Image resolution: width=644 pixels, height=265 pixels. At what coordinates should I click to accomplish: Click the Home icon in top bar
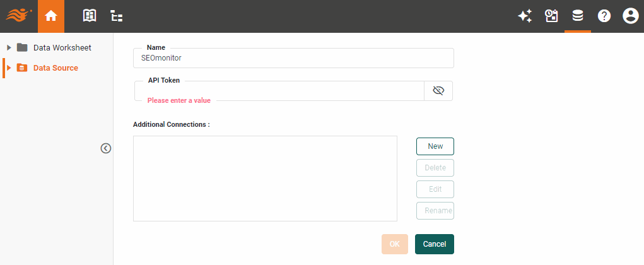51,16
